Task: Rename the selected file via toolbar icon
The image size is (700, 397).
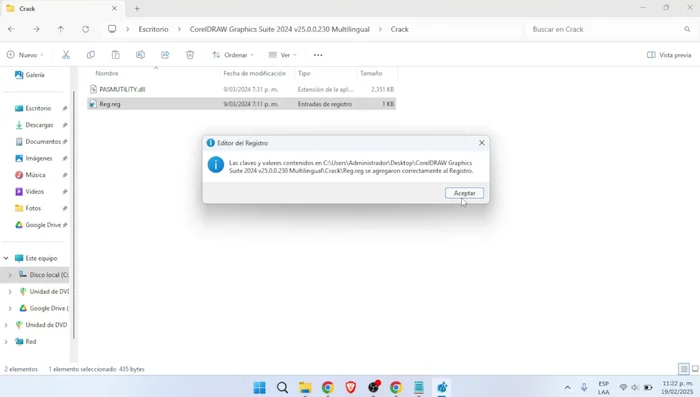Action: 140,55
